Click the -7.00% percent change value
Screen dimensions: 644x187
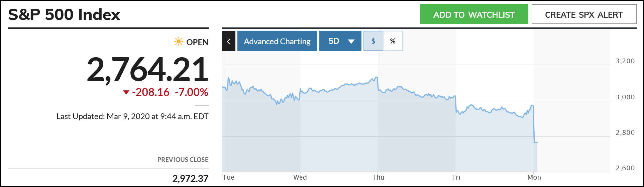click(192, 92)
